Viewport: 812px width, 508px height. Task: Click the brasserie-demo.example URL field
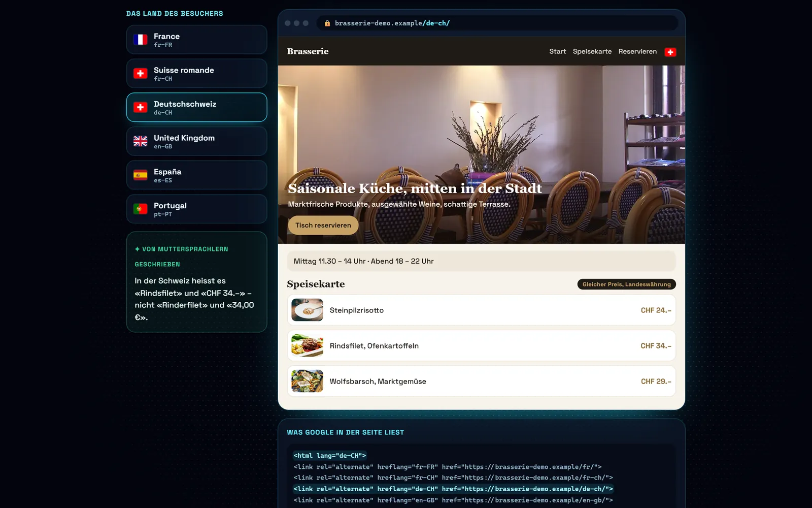pyautogui.click(x=497, y=23)
